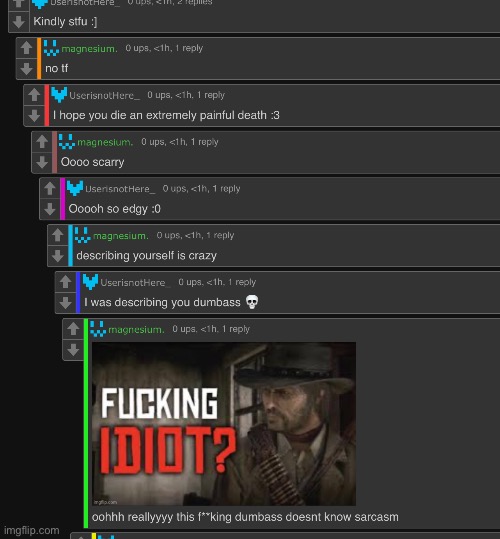Upvote magnesium's 'no tf' comment
This screenshot has height=539, width=500.
[26, 48]
